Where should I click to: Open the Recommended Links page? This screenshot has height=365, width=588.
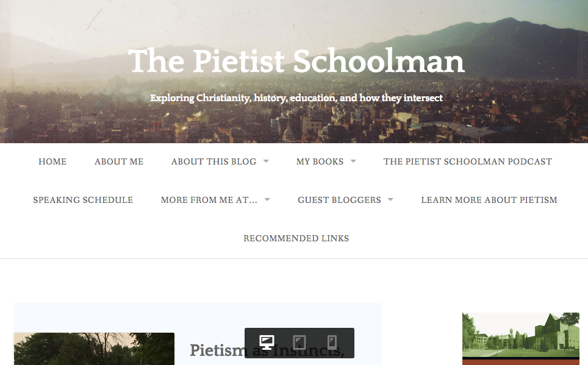pyautogui.click(x=296, y=238)
